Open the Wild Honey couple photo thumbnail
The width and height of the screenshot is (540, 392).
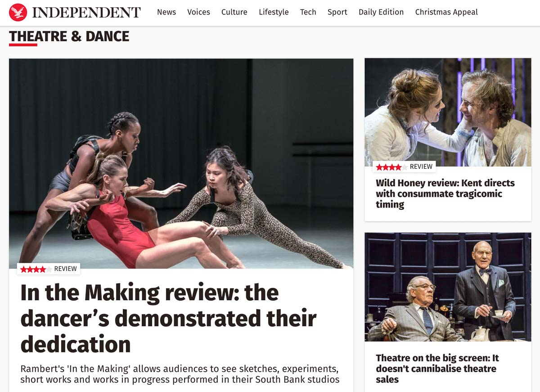pyautogui.click(x=448, y=112)
